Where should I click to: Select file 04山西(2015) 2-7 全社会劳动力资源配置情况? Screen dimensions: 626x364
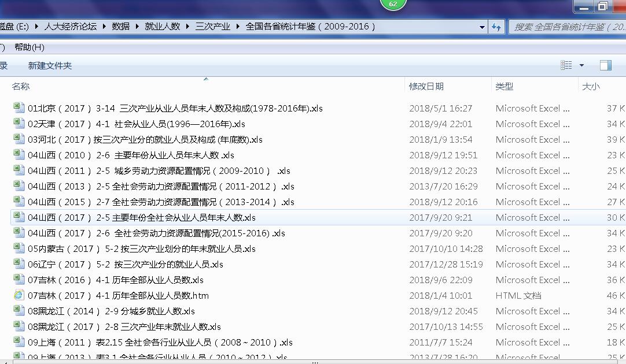pos(161,202)
